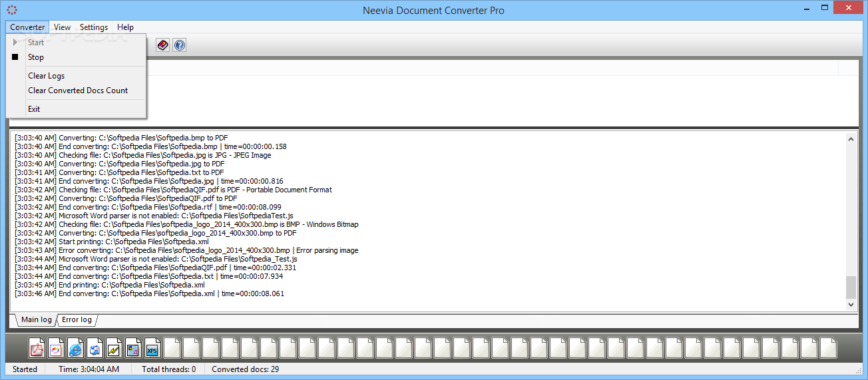Select the blue arrows document icon

pyautogui.click(x=94, y=348)
